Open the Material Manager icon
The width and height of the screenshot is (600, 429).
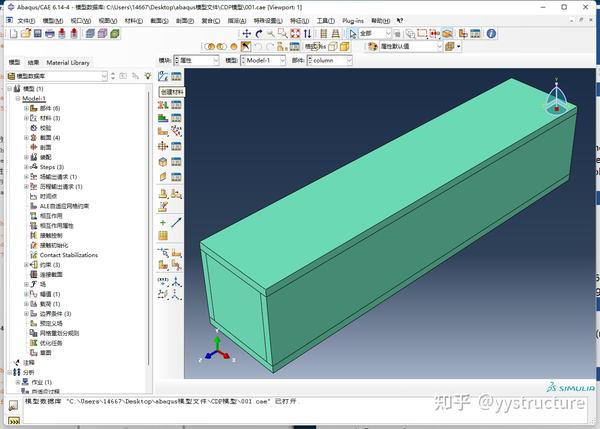click(176, 76)
